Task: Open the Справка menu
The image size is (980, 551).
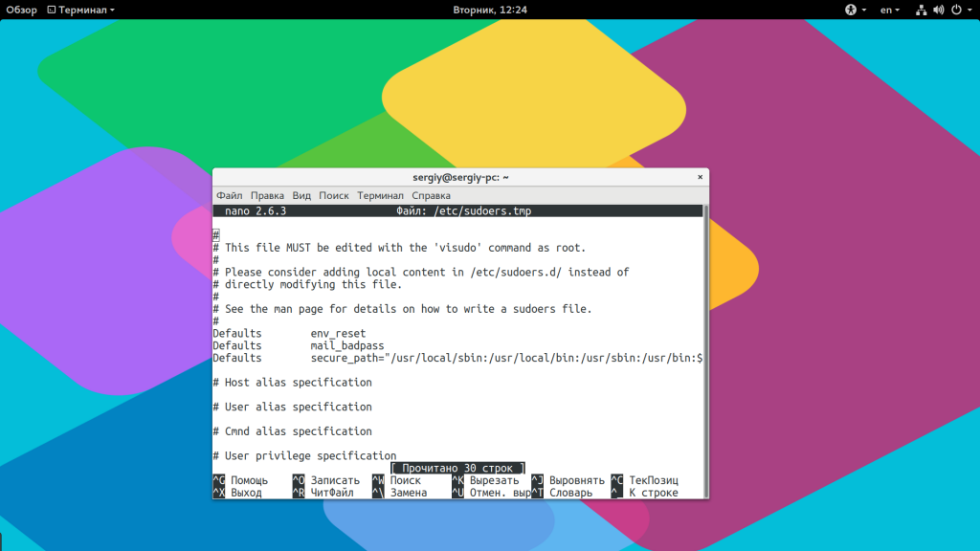Action: pyautogui.click(x=432, y=195)
